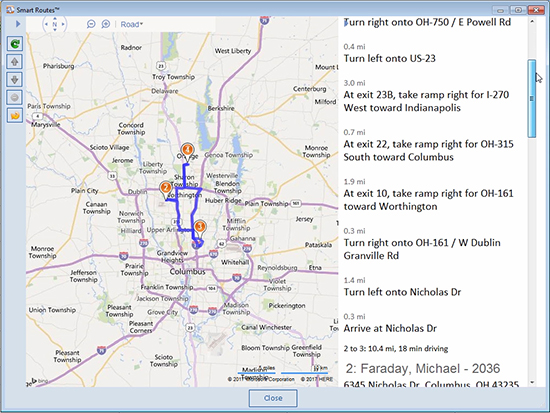Pan the map north on compass

coord(55,18)
